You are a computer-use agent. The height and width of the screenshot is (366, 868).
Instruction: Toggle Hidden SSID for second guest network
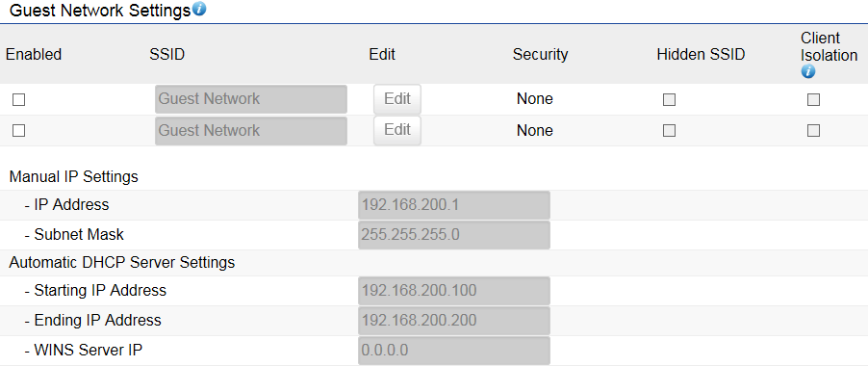tap(669, 131)
